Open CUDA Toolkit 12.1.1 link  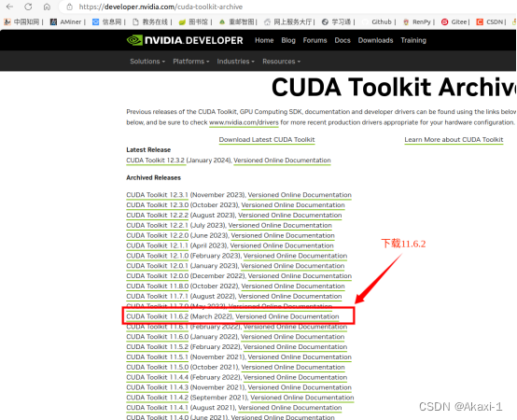point(158,245)
